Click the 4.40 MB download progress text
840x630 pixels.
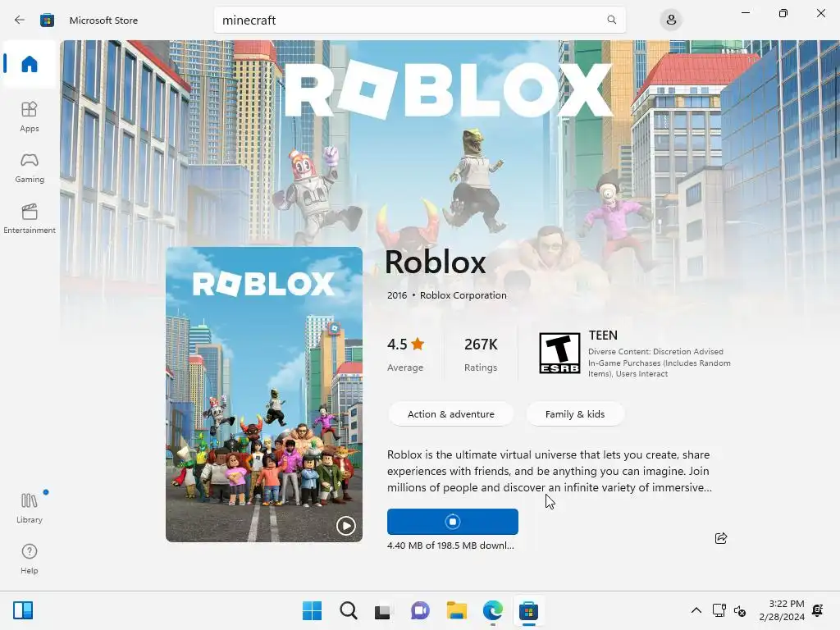[x=450, y=546]
